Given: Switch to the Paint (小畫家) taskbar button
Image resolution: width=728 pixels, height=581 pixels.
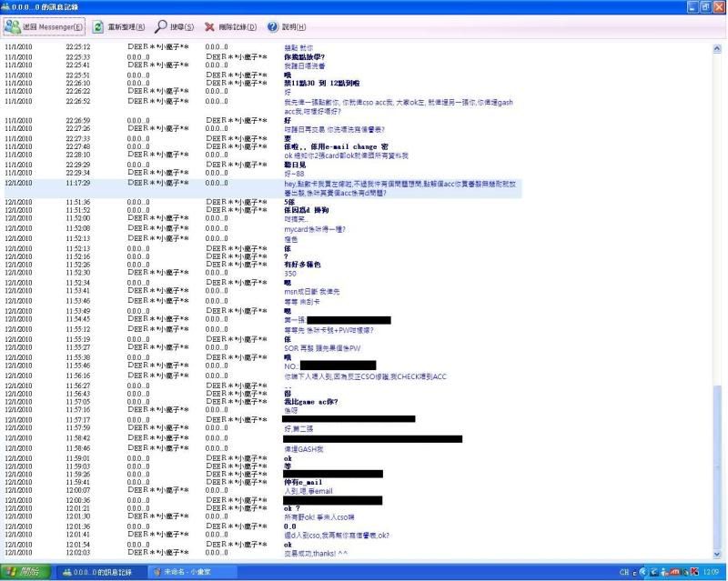Looking at the screenshot, I should coord(193,572).
